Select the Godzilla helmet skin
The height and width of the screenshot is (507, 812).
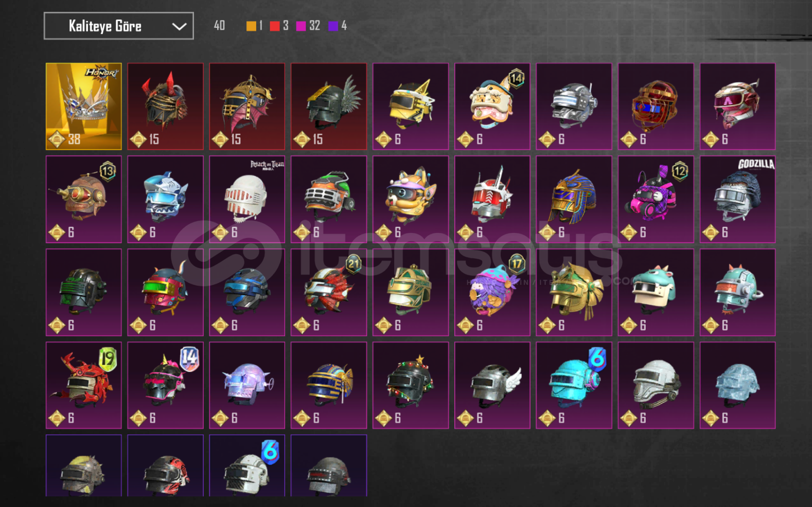click(737, 200)
